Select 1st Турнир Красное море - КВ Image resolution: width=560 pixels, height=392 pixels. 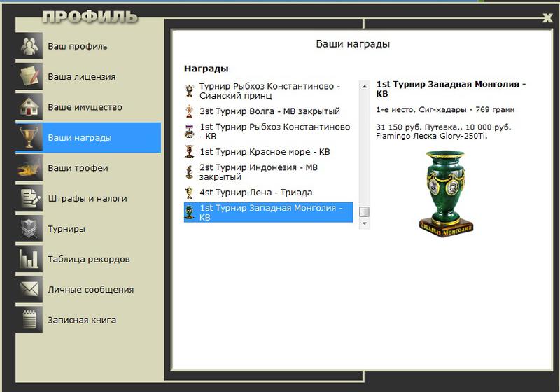[x=268, y=152]
